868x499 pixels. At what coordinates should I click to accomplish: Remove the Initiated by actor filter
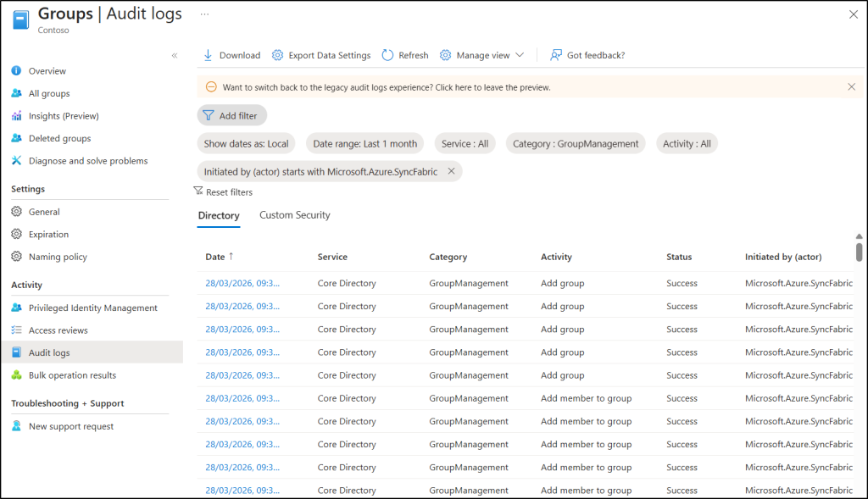451,171
